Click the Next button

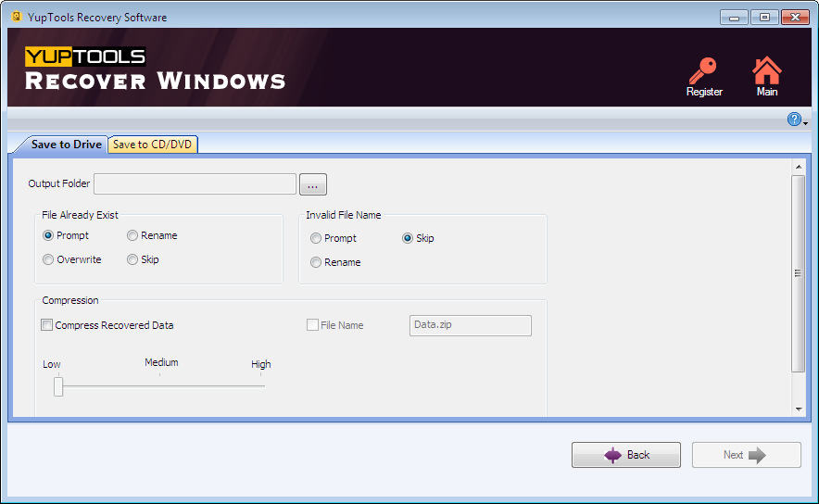tap(747, 455)
